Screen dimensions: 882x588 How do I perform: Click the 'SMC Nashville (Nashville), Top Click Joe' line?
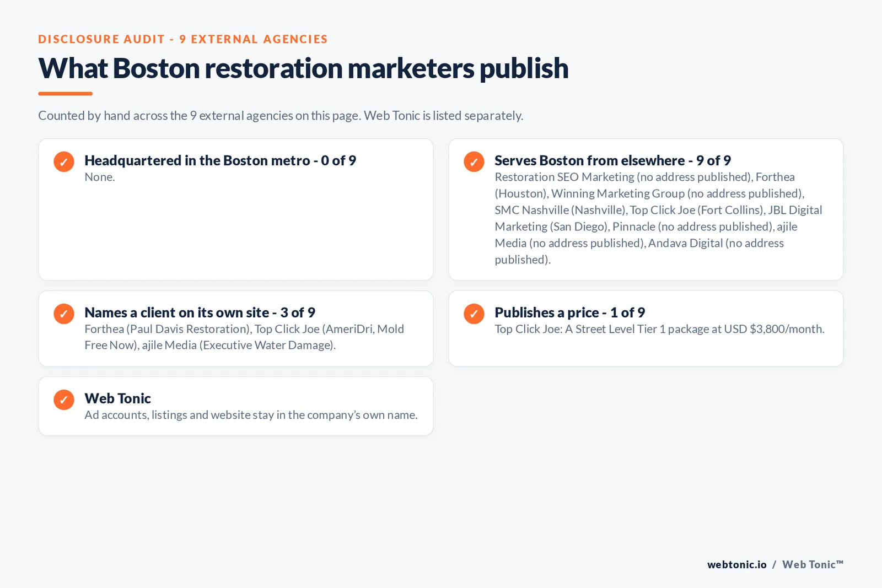click(x=658, y=210)
